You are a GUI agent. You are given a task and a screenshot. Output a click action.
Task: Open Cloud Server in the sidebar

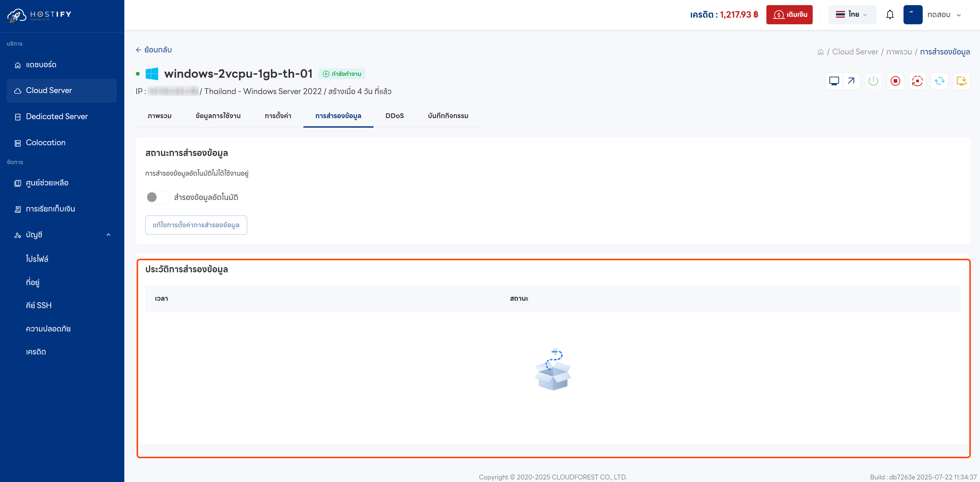pos(62,91)
